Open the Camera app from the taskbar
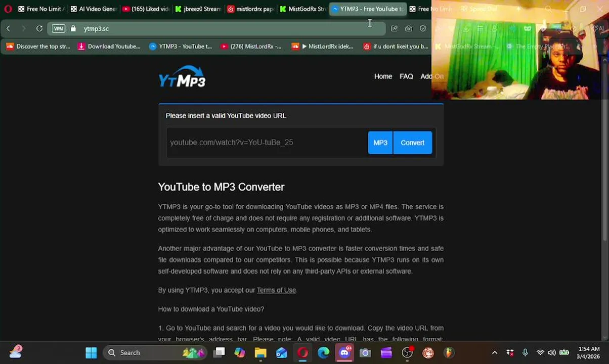Screen dimensions: 609x364 point(365,352)
